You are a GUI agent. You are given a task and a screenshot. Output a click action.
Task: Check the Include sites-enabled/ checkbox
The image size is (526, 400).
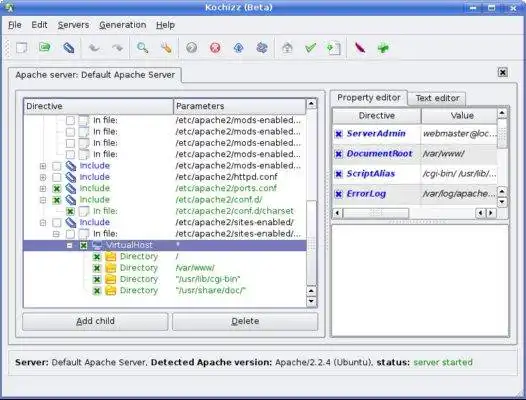pyautogui.click(x=57, y=222)
